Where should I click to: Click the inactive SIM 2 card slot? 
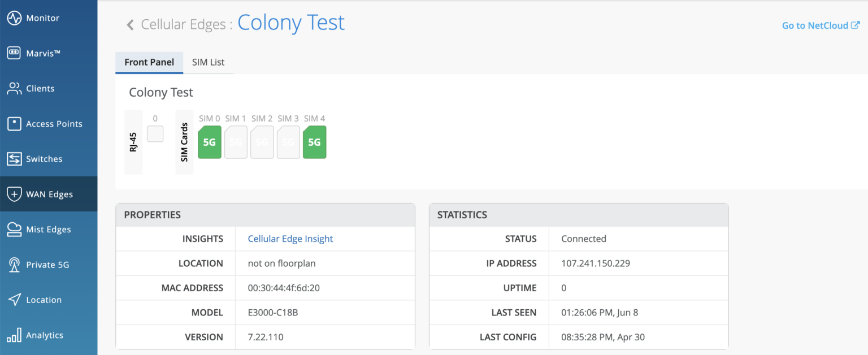pyautogui.click(x=262, y=142)
